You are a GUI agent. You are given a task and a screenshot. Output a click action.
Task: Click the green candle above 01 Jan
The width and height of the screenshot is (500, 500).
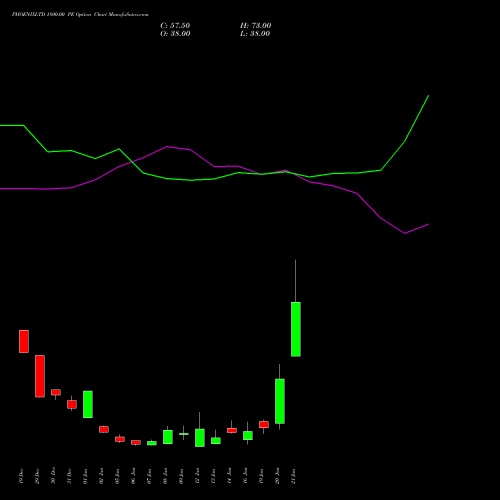(88, 404)
